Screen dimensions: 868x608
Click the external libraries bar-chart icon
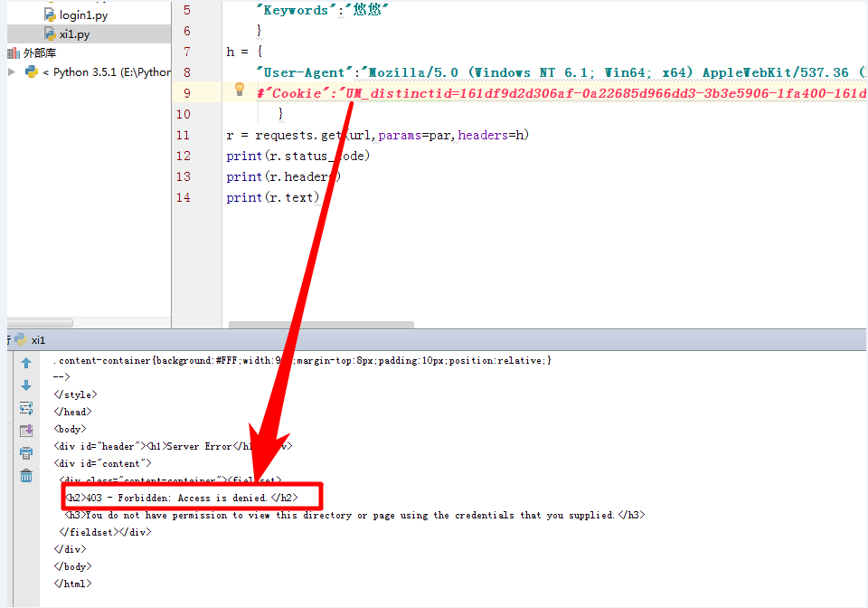click(14, 53)
